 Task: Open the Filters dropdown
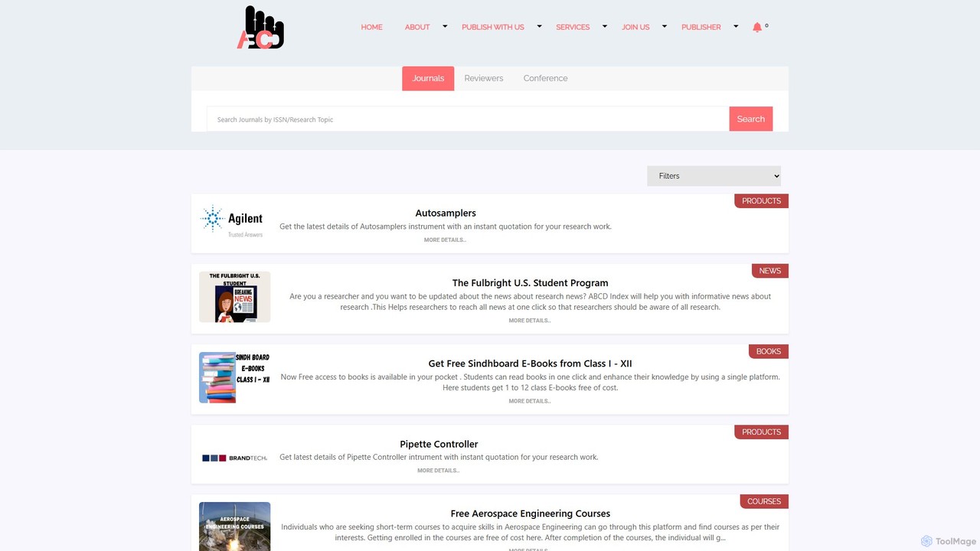[714, 176]
